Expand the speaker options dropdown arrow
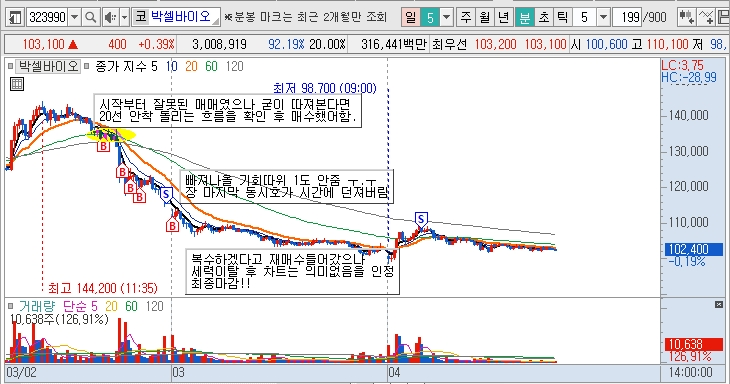 pyautogui.click(x=124, y=18)
